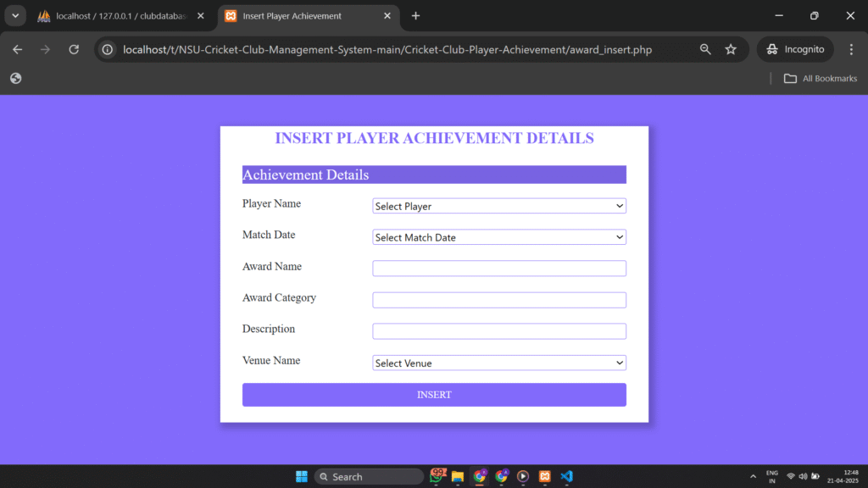
Task: Open the volume speaker tray icon
Action: point(803,476)
